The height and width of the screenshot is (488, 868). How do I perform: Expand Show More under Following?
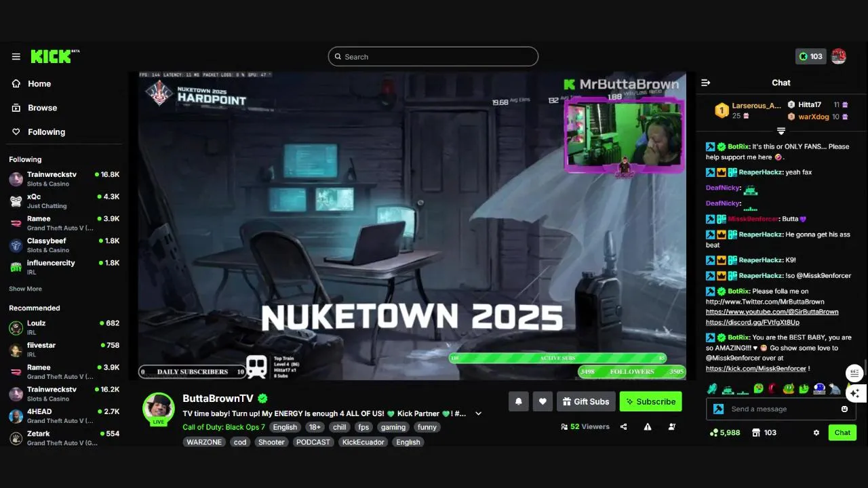coord(25,289)
